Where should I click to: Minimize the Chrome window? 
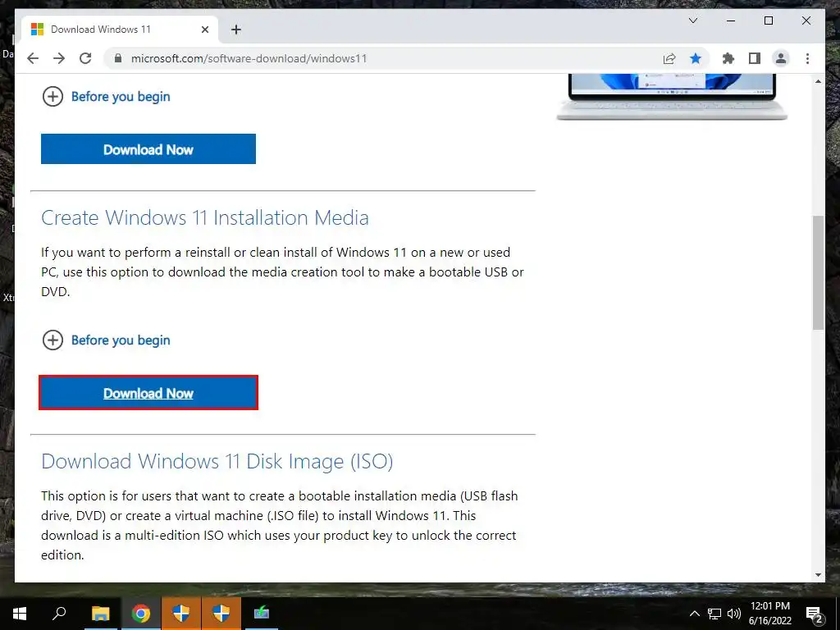coord(731,21)
